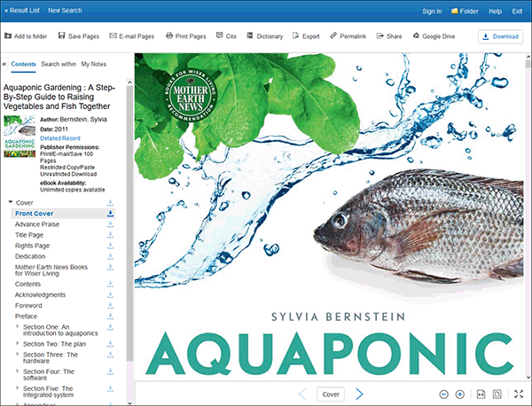Open the Preface entry
Screen dimensions: 532x406
[26, 316]
